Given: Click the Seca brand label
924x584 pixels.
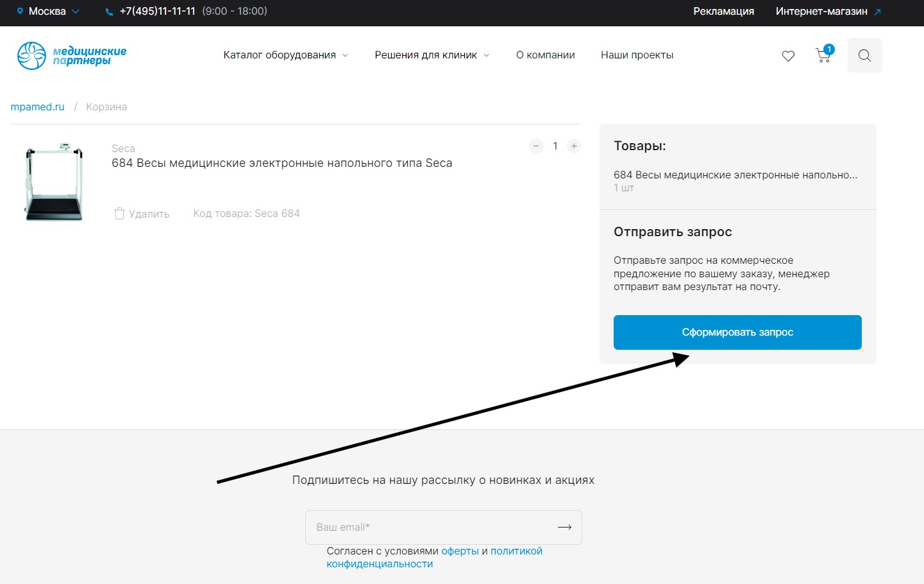Looking at the screenshot, I should 123,148.
